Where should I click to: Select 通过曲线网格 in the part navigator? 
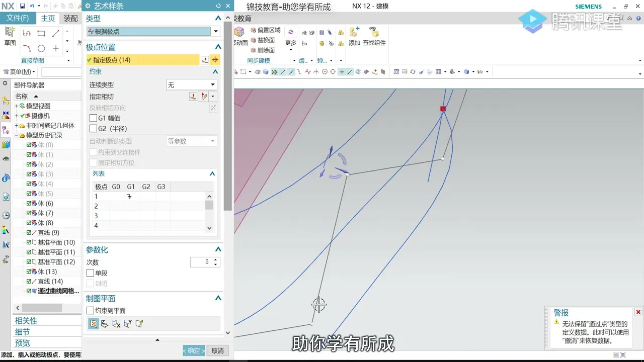(x=56, y=291)
